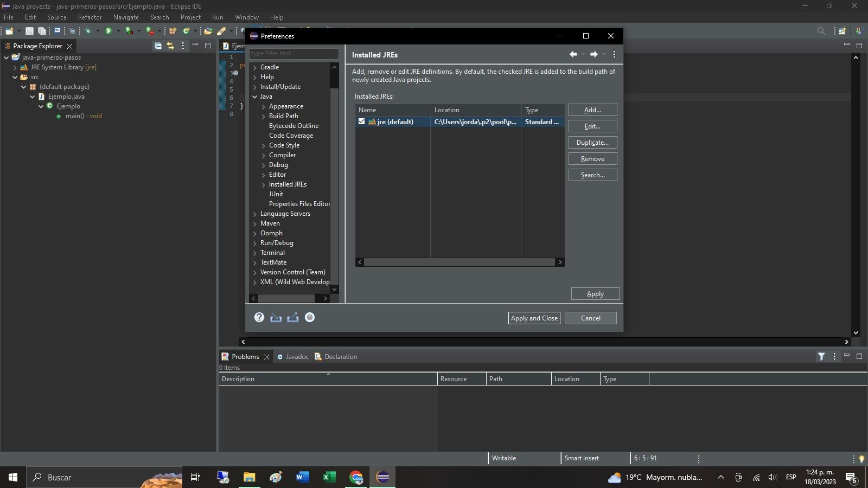Image resolution: width=868 pixels, height=488 pixels.
Task: Click the Add... button
Action: (x=592, y=110)
